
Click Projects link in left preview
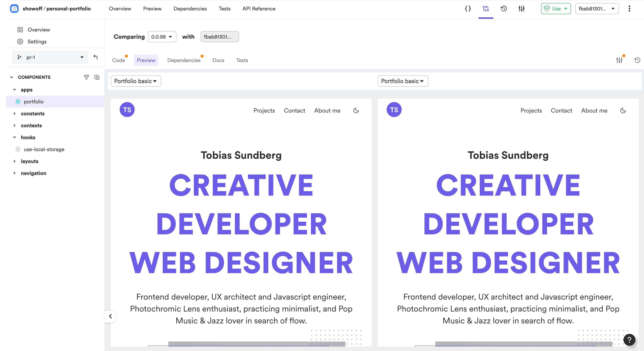264,110
